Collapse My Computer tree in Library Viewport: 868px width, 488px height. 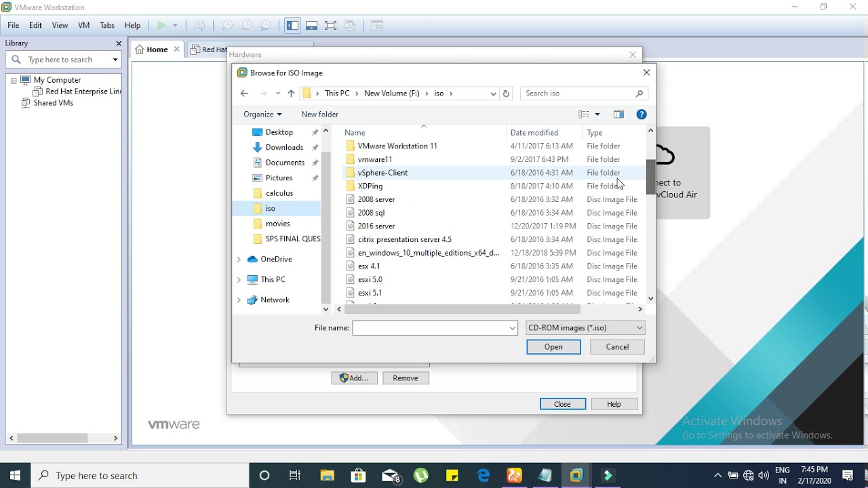coord(13,80)
